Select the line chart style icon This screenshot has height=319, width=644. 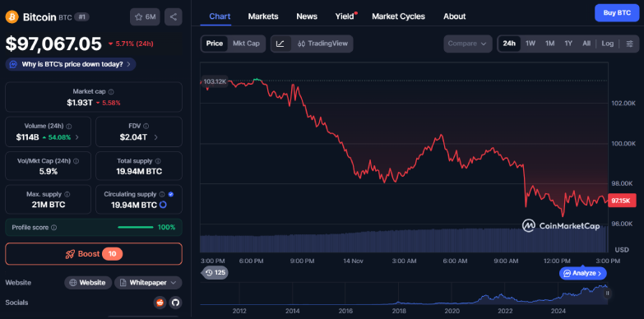click(x=280, y=44)
